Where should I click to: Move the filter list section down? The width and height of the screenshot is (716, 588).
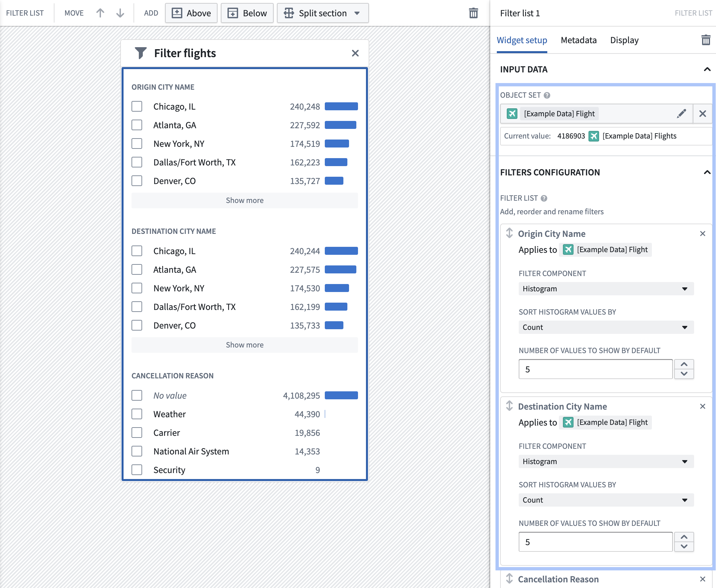point(120,13)
